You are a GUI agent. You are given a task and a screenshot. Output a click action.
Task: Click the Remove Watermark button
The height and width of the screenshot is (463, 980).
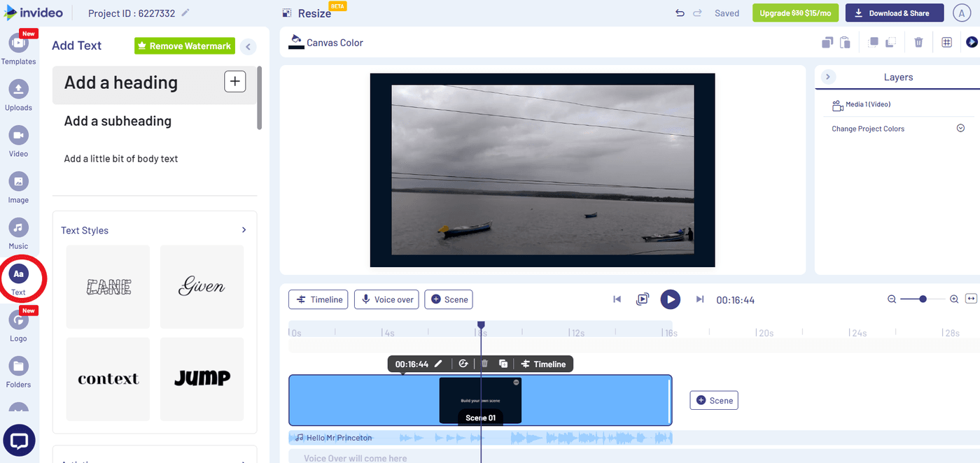(x=184, y=45)
